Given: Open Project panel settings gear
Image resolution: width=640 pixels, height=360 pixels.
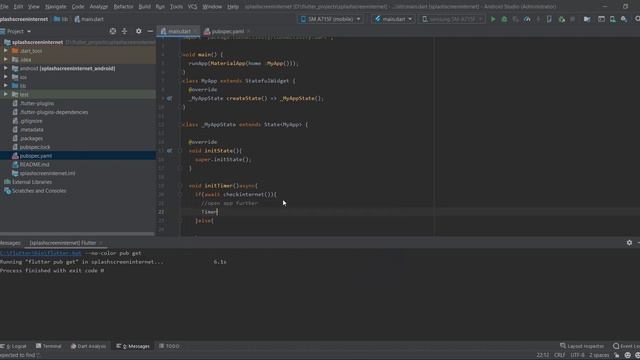Looking at the screenshot, I should click(139, 31).
